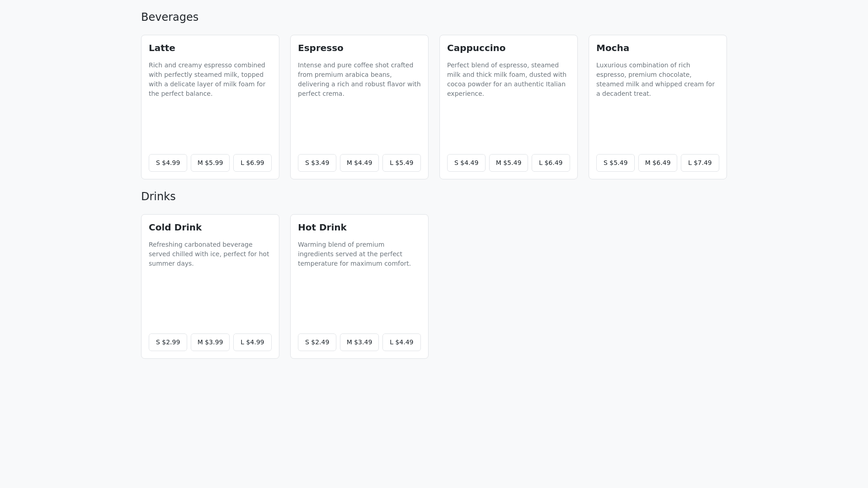This screenshot has height=488, width=868.
Task: Pick large Espresso priced $5.49
Action: pos(401,163)
